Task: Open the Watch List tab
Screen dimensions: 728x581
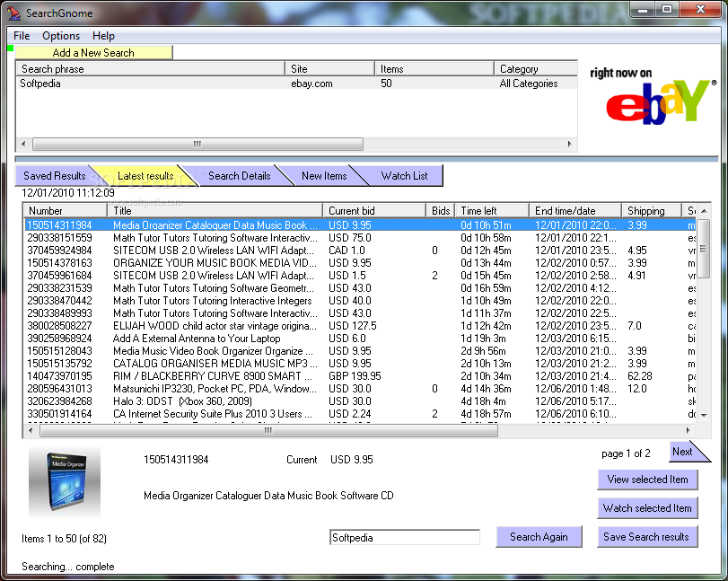Action: point(404,176)
